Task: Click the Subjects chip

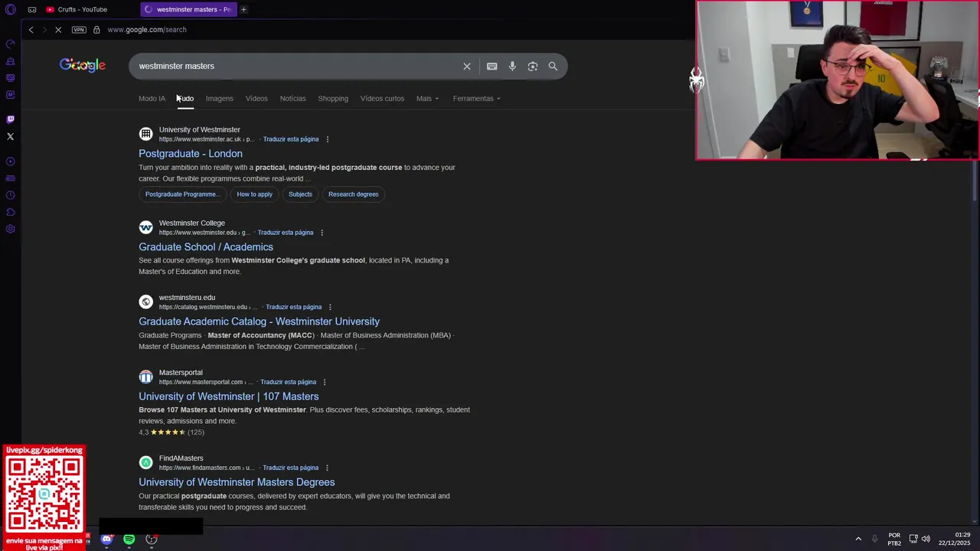Action: pyautogui.click(x=300, y=194)
